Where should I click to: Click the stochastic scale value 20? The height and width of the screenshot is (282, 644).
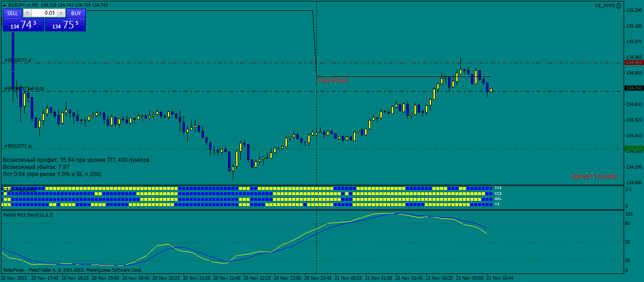[x=628, y=261]
